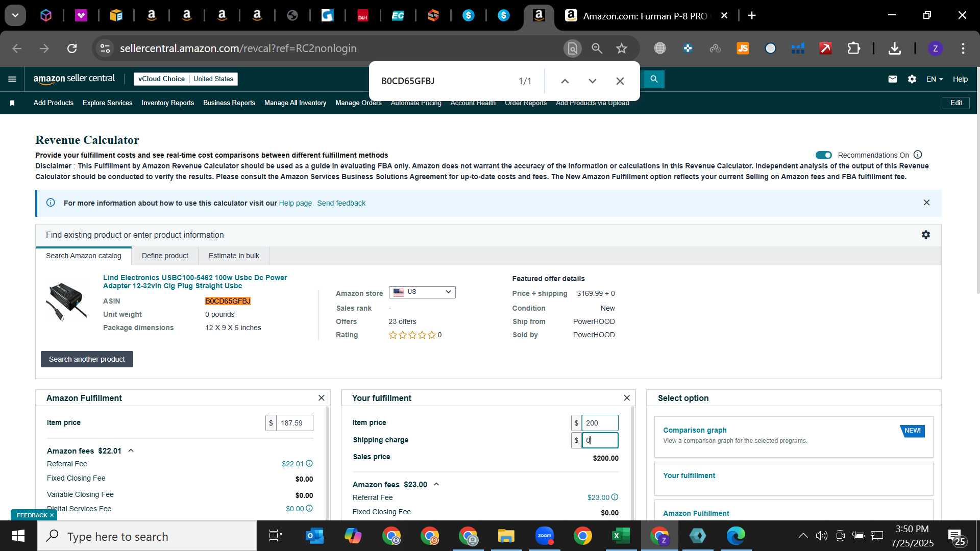Click the Shipping charge input field
This screenshot has width=980, height=551.
[600, 440]
